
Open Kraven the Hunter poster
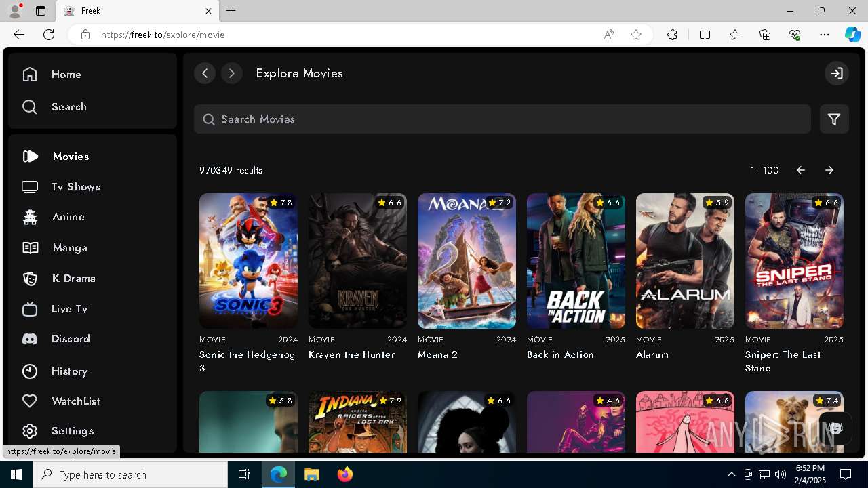357,261
